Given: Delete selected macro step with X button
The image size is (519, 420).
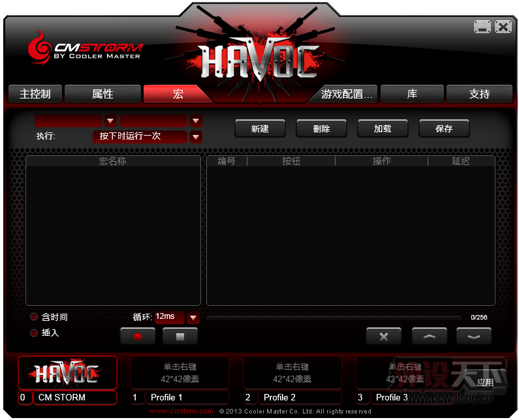Looking at the screenshot, I should 384,337.
